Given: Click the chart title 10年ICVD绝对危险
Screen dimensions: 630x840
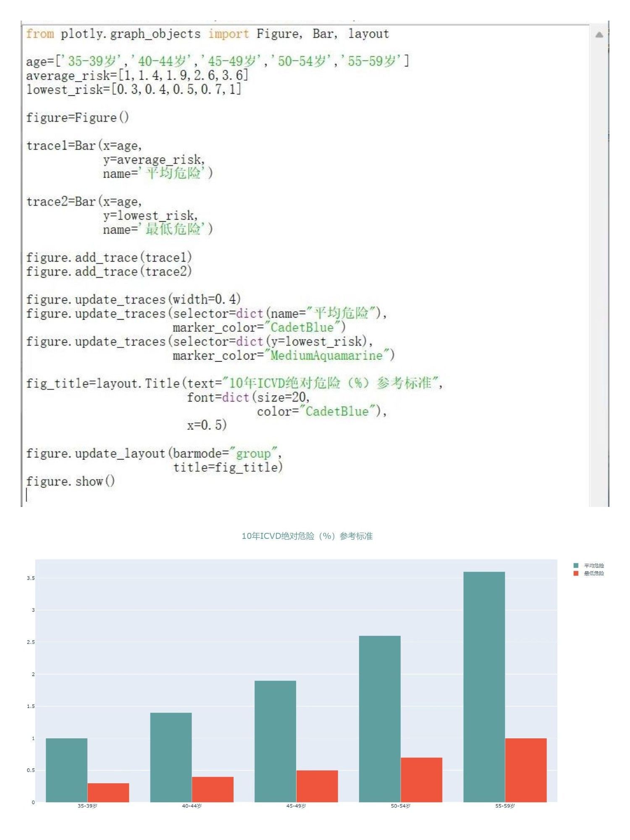Looking at the screenshot, I should tap(307, 536).
